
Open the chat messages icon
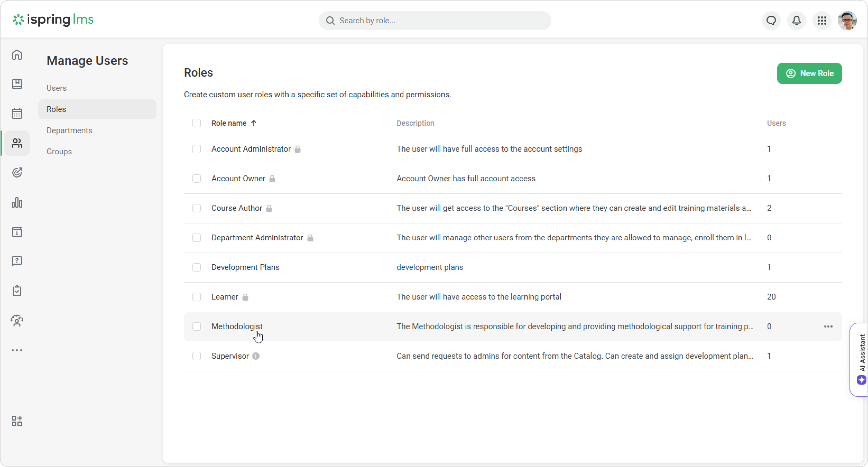[771, 21]
